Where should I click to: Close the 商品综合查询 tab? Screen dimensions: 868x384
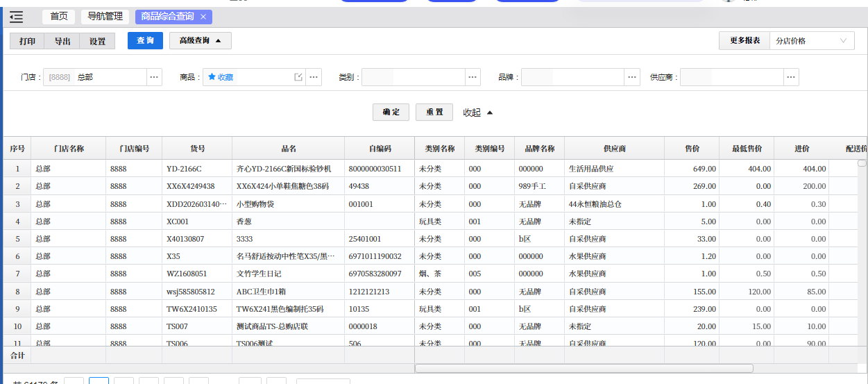[x=203, y=17]
